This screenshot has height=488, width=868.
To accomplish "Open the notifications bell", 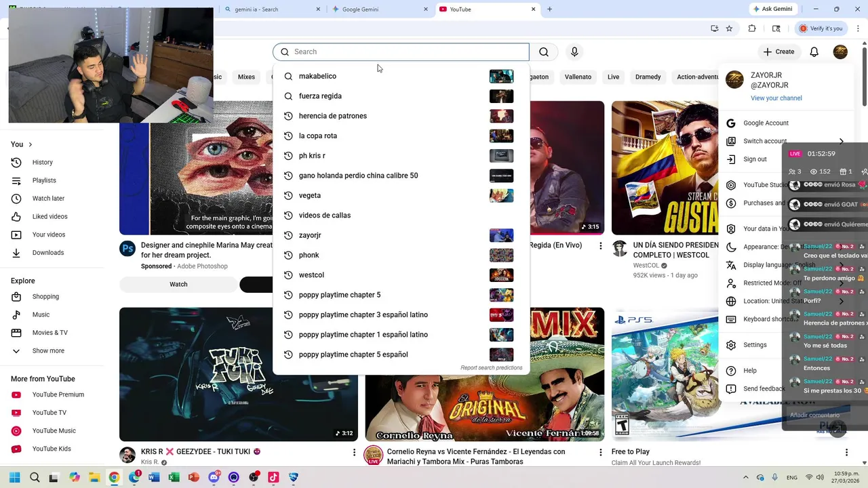I will pos(814,52).
